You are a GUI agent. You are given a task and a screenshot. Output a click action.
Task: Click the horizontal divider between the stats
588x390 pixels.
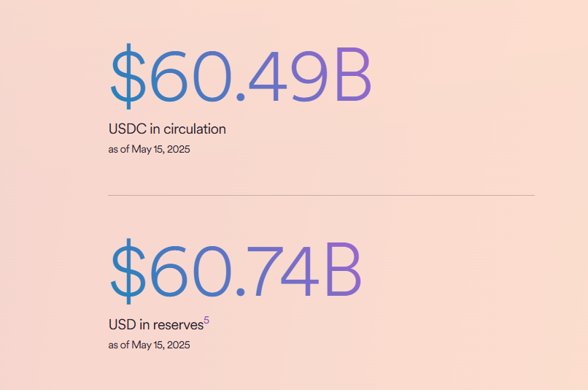click(321, 195)
